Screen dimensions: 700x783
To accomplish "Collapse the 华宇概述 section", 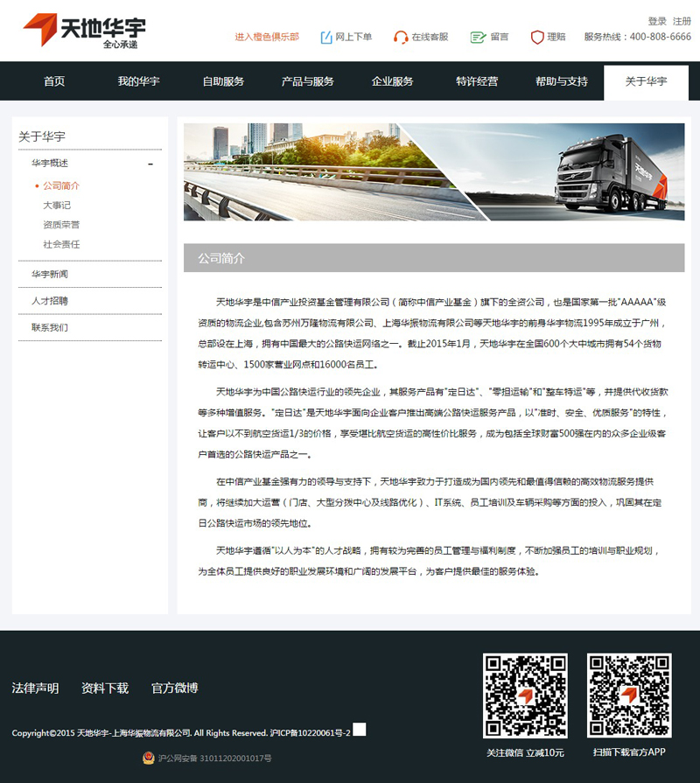I will coord(150,164).
